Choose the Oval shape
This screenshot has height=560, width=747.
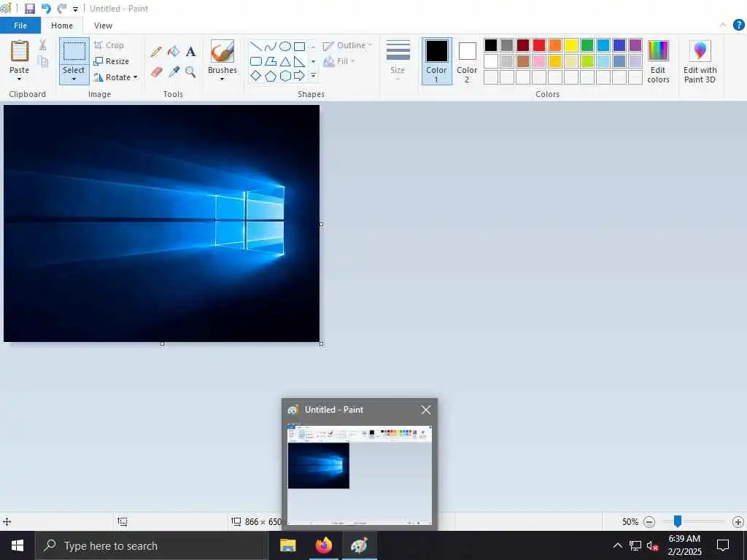tap(285, 46)
